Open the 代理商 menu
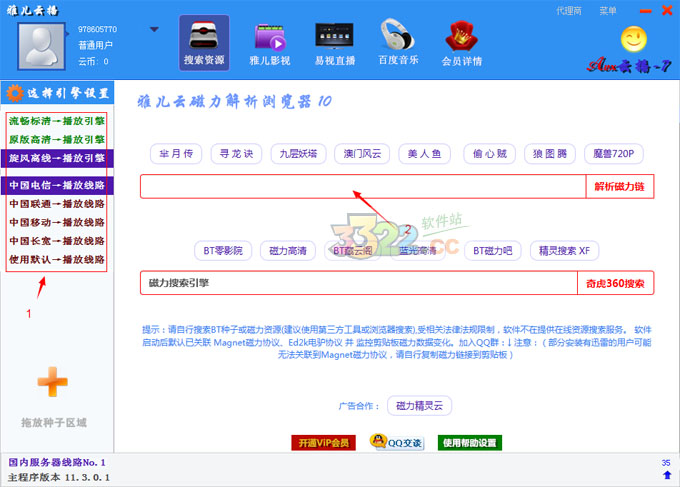This screenshot has height=487, width=680. (x=569, y=10)
